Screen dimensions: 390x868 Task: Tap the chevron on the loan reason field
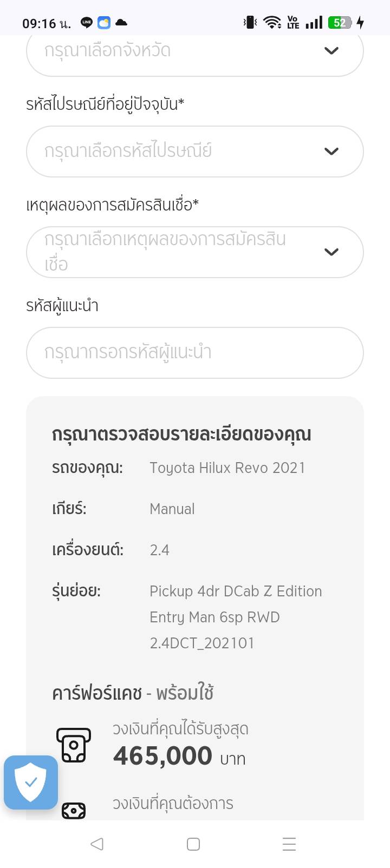pos(331,252)
